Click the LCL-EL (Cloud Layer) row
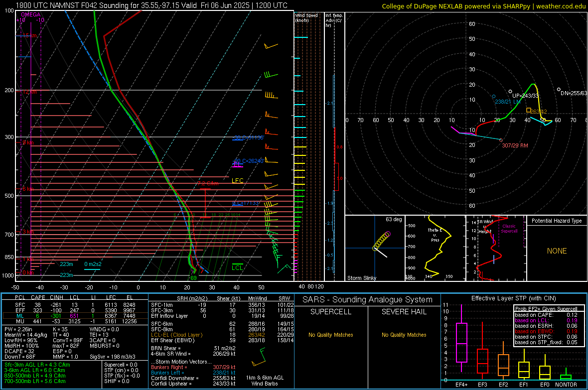The image size is (588, 390). pos(222,335)
